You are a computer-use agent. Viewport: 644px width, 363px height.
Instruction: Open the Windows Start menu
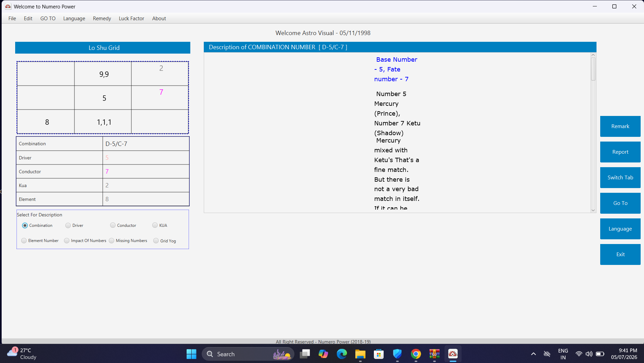tap(191, 354)
